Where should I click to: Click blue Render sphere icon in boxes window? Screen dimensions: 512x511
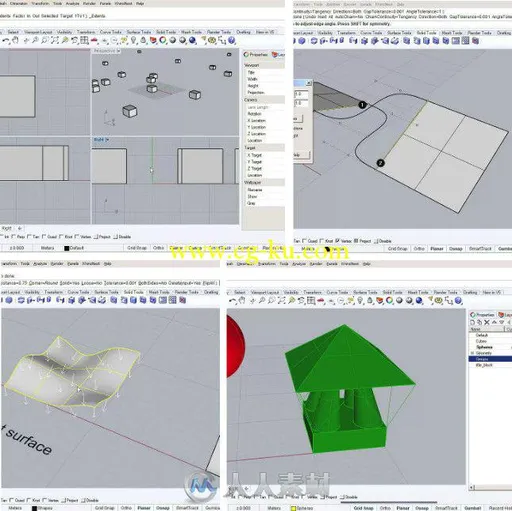pos(192,41)
